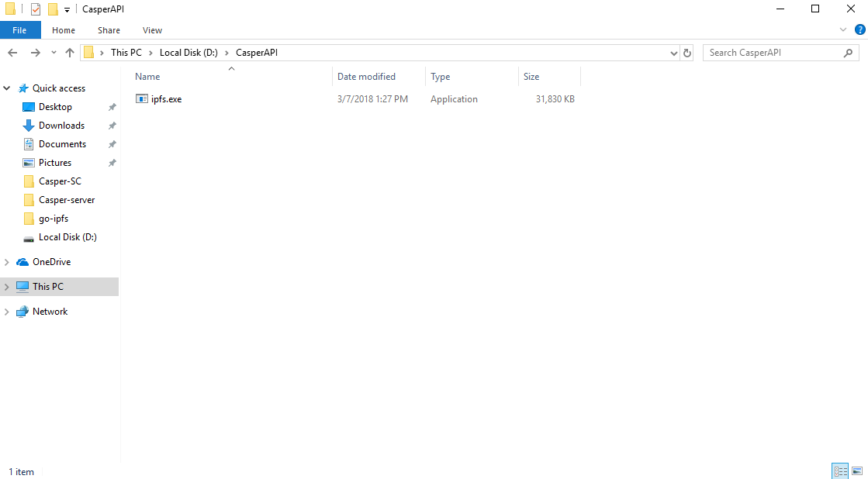Image resolution: width=868 pixels, height=479 pixels.
Task: Click Local Disk (D:) in address breadcrumb
Action: (188, 53)
